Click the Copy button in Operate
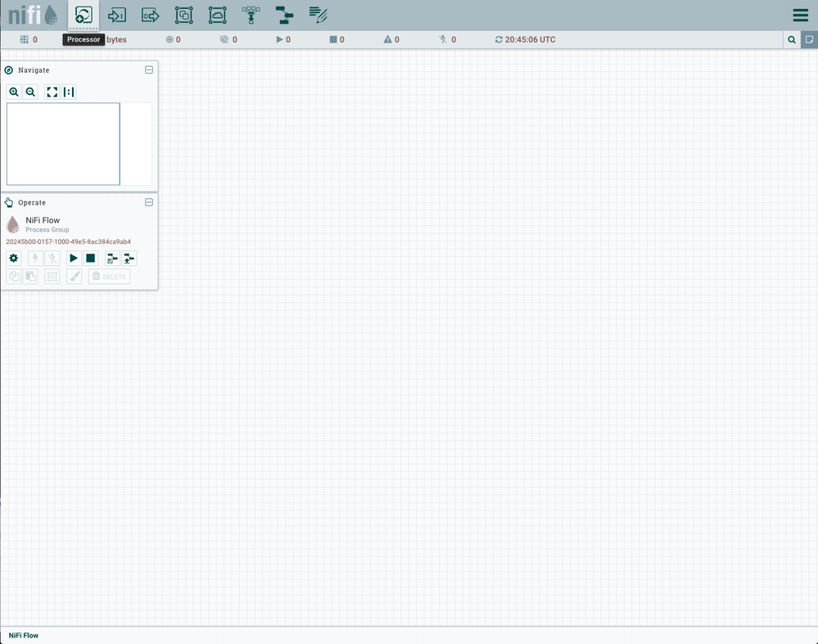 [x=14, y=277]
